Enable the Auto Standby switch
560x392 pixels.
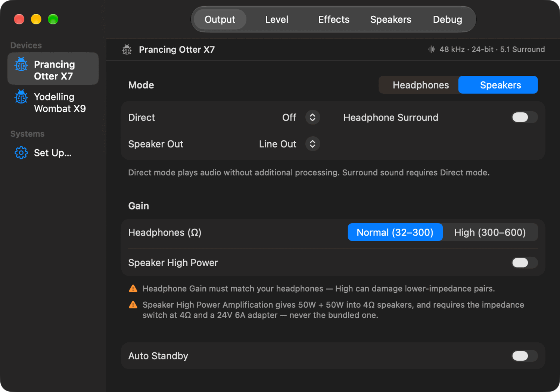pos(525,356)
